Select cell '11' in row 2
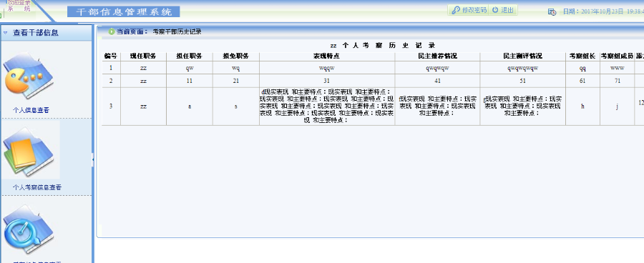644x263 pixels. click(x=190, y=81)
